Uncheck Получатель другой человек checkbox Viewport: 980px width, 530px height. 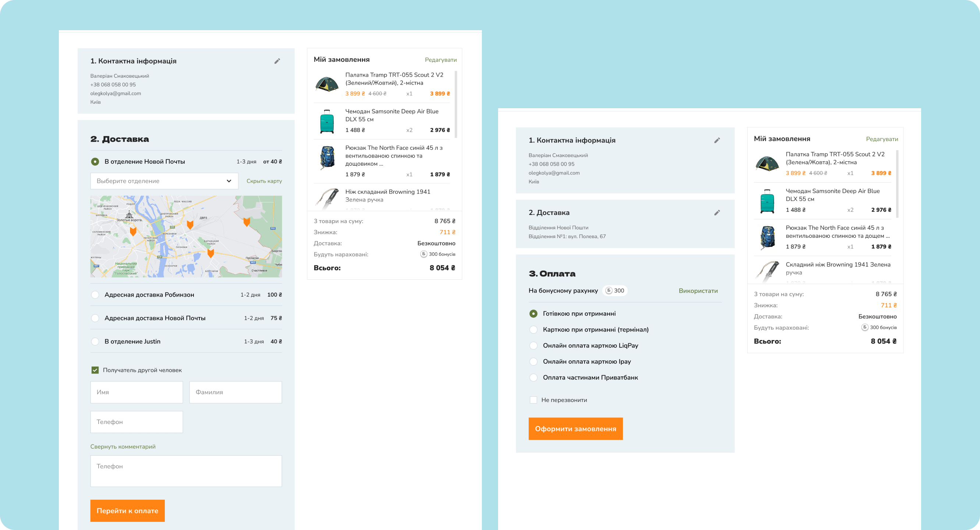95,370
